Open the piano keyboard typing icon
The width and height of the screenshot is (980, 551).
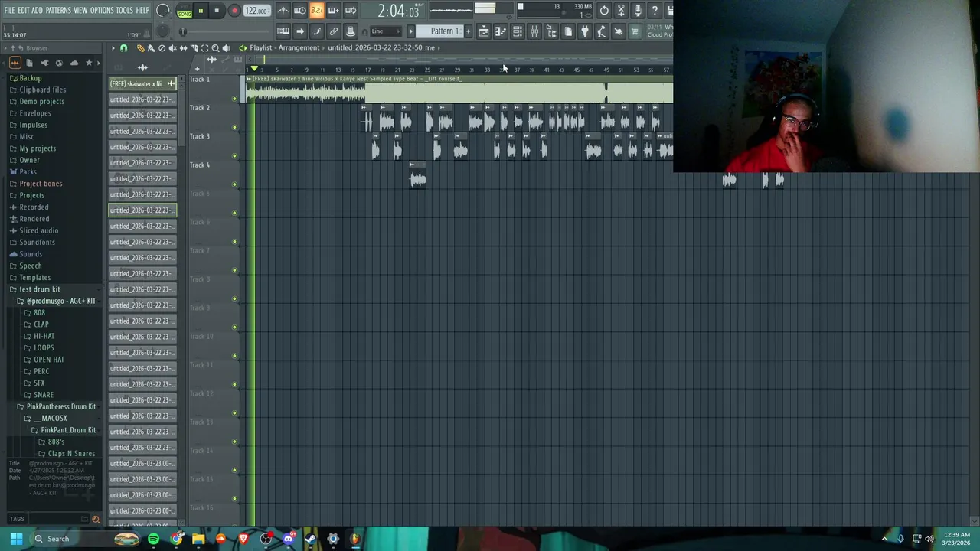(283, 31)
